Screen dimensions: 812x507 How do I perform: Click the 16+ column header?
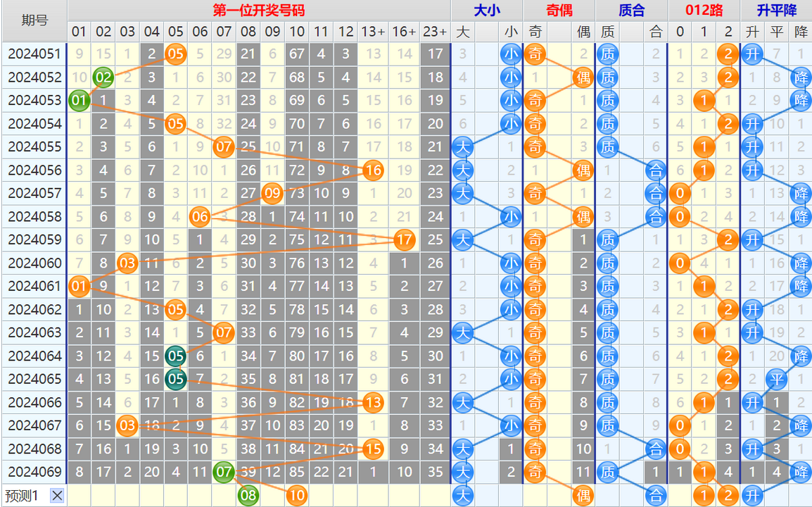pos(404,32)
